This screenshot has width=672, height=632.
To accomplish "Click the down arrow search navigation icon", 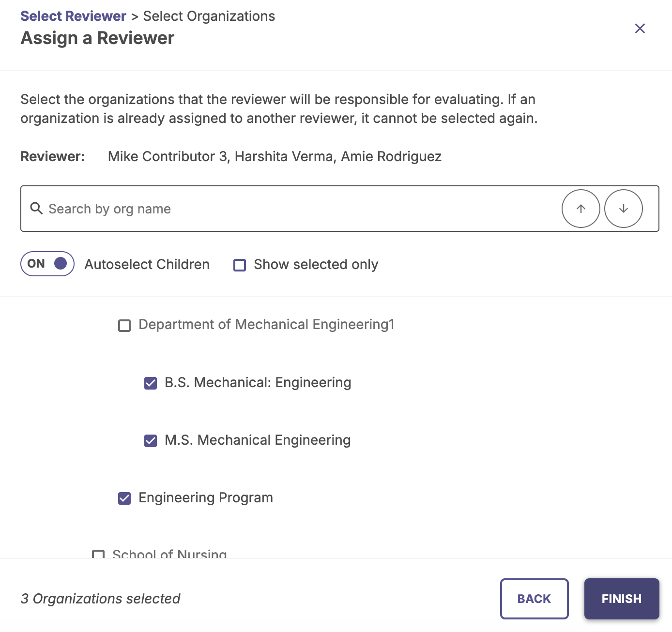I will pos(624,209).
